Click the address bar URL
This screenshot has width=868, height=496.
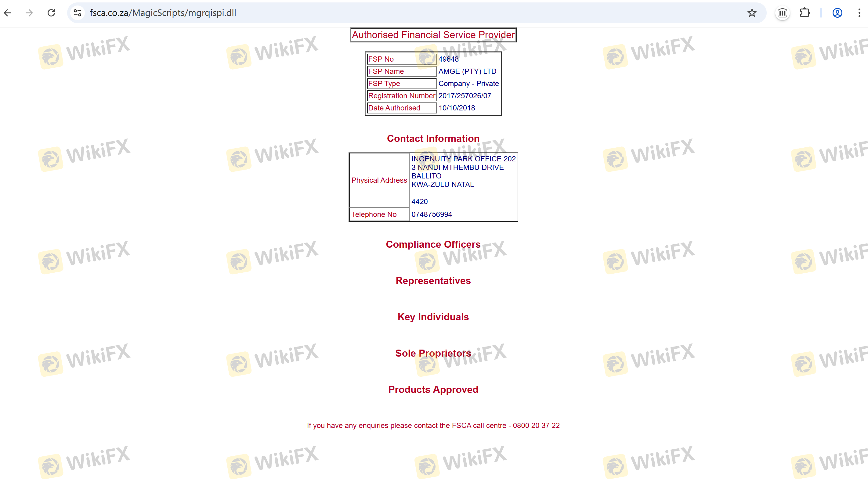click(x=163, y=13)
